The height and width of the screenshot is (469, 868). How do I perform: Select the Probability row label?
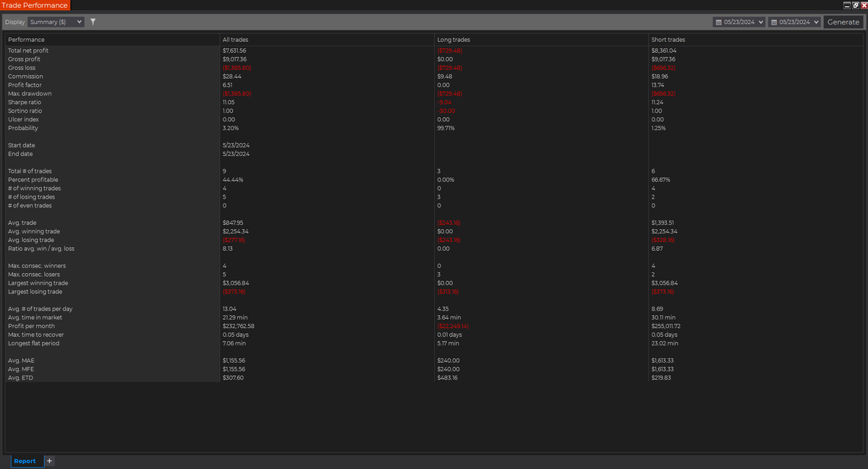point(22,129)
